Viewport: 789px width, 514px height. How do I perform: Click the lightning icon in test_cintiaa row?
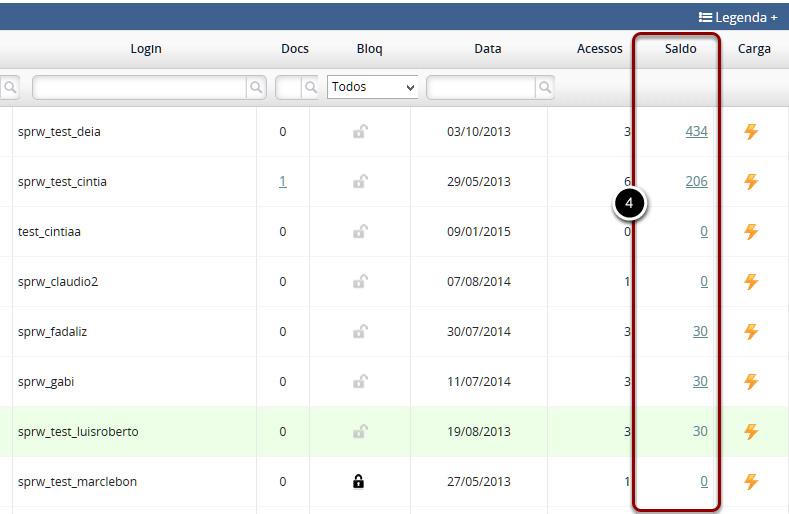tap(751, 232)
